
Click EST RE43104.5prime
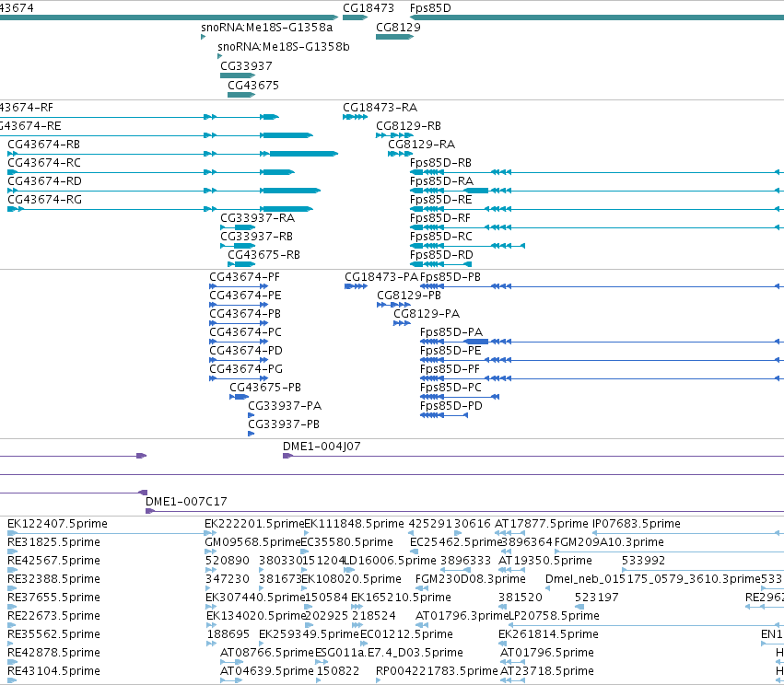(x=53, y=671)
